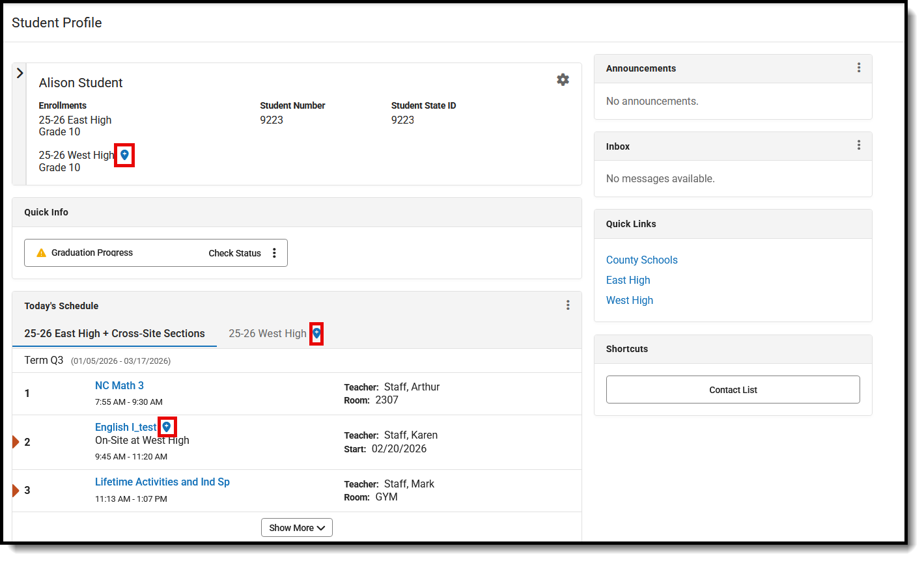Click the location pin on the West High schedule tab
Viewport: 924px width, 561px height.
pyautogui.click(x=316, y=333)
